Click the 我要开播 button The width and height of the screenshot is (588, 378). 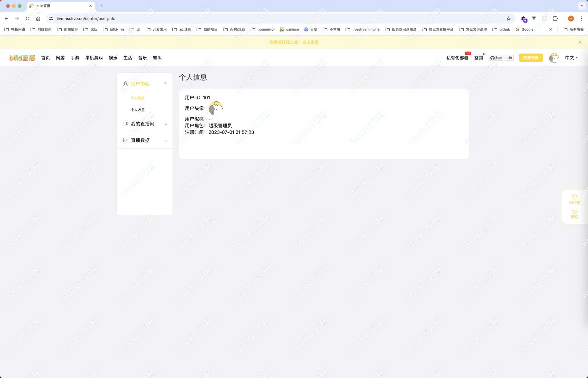click(x=531, y=58)
